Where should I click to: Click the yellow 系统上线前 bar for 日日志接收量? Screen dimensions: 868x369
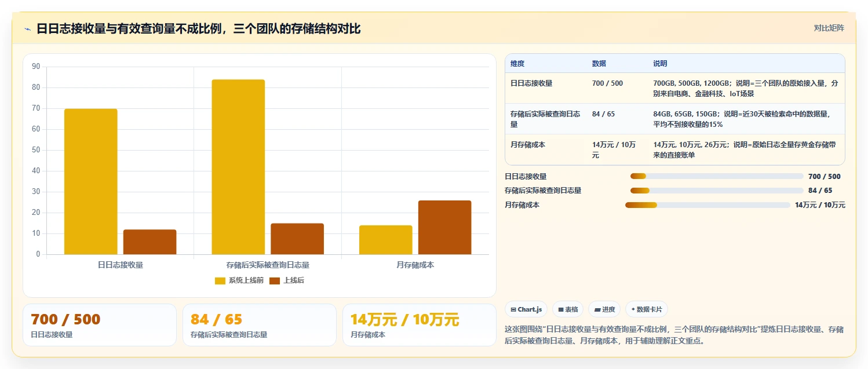pyautogui.click(x=91, y=181)
